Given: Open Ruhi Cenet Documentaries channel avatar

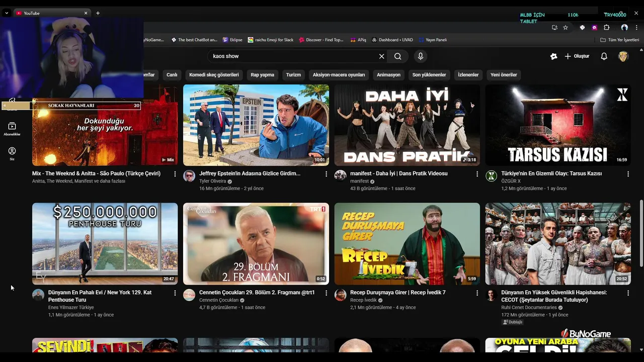Looking at the screenshot, I should coord(492,295).
